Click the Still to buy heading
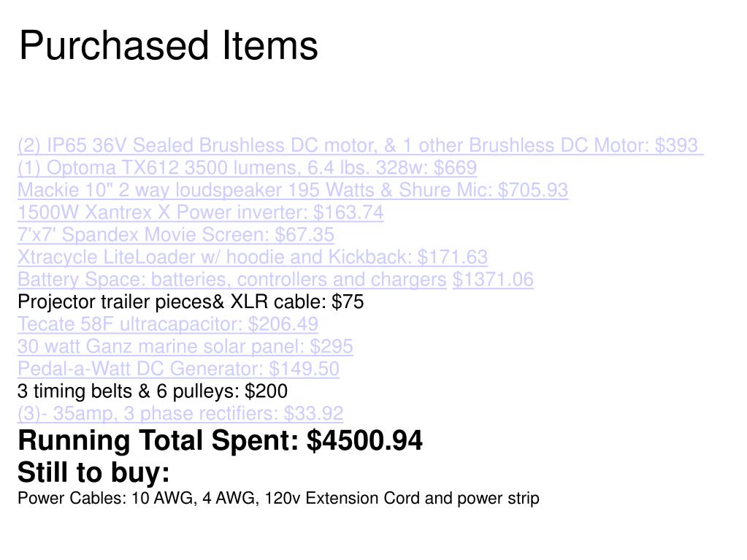The image size is (747, 560). [x=94, y=472]
